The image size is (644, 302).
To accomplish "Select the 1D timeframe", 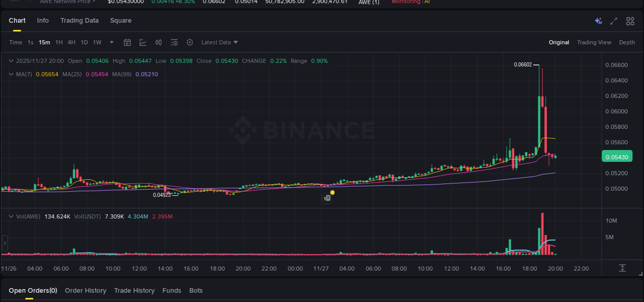I will tap(84, 42).
